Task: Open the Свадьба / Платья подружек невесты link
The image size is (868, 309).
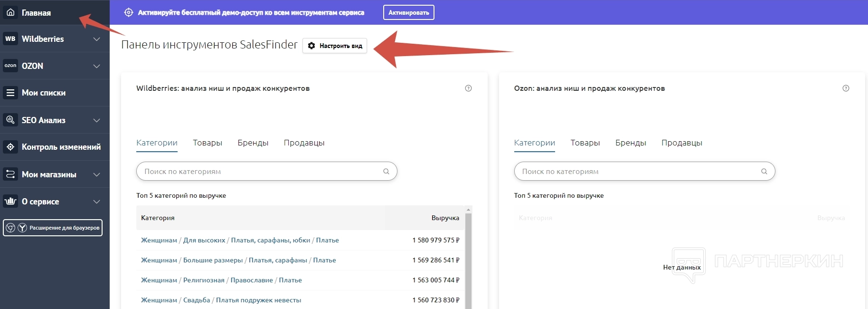Action: pos(258,300)
